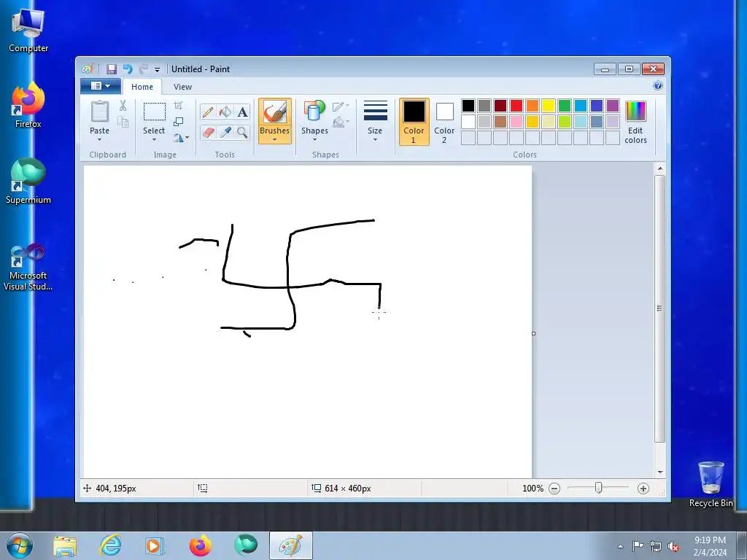Click the zoom out minus button
Image resolution: width=747 pixels, height=560 pixels.
tap(554, 488)
